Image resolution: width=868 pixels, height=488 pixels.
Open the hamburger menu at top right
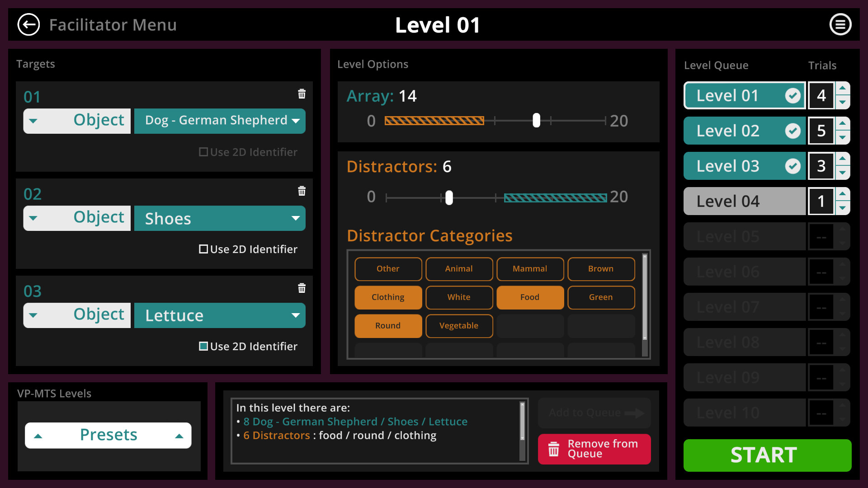840,24
